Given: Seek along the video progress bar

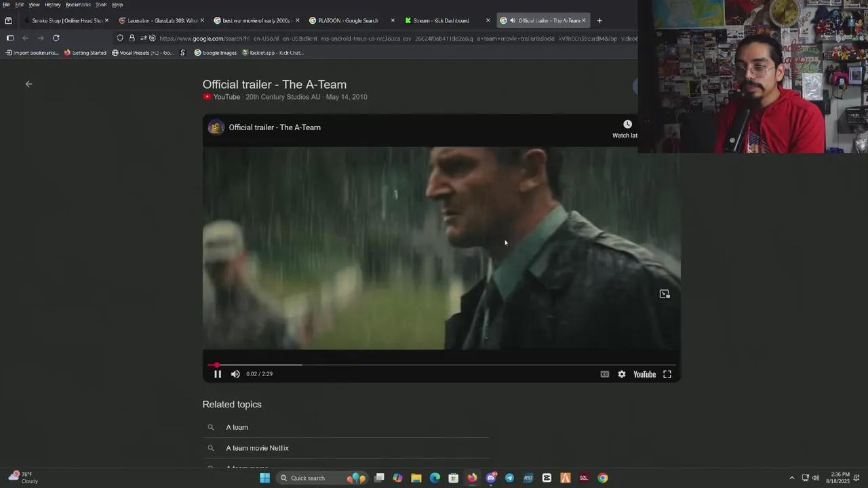Looking at the screenshot, I should 441,365.
